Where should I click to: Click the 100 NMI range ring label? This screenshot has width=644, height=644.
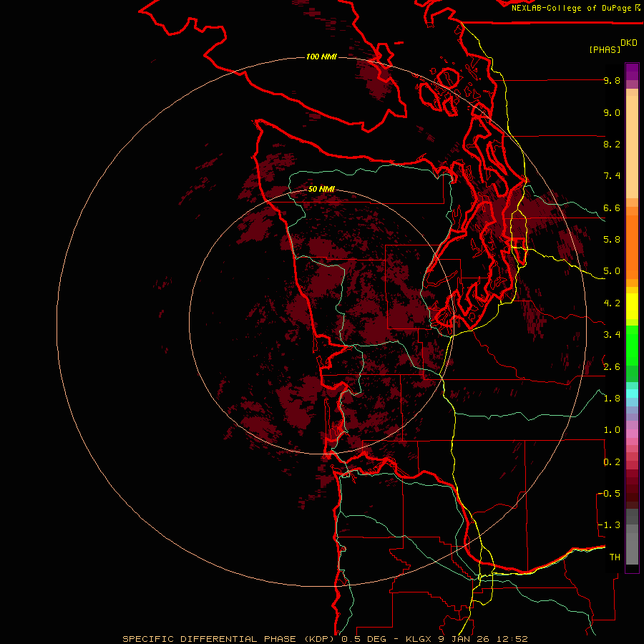coord(321,57)
